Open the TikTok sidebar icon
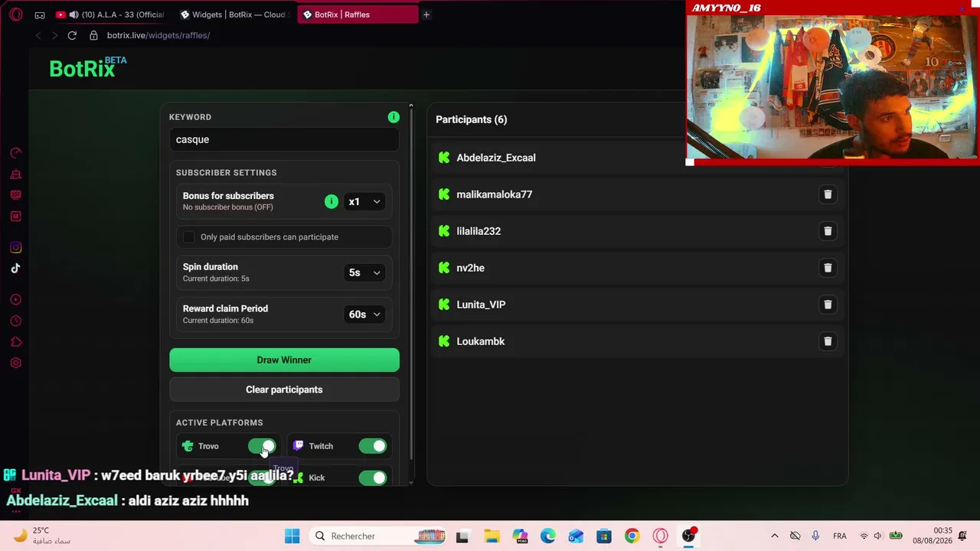The height and width of the screenshot is (551, 980). click(x=16, y=268)
